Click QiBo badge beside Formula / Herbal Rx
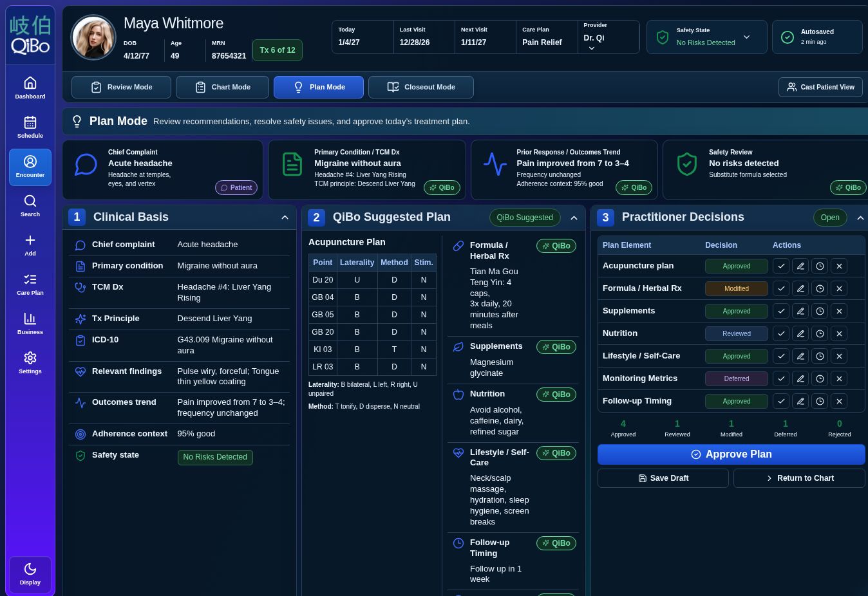This screenshot has width=868, height=596. tap(556, 246)
